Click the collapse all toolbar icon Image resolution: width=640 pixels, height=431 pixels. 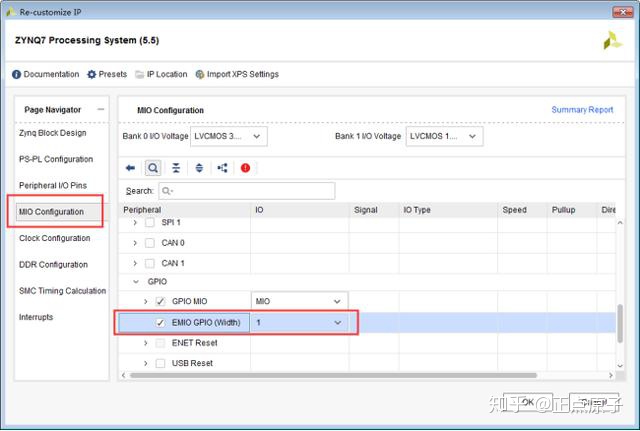tap(176, 168)
